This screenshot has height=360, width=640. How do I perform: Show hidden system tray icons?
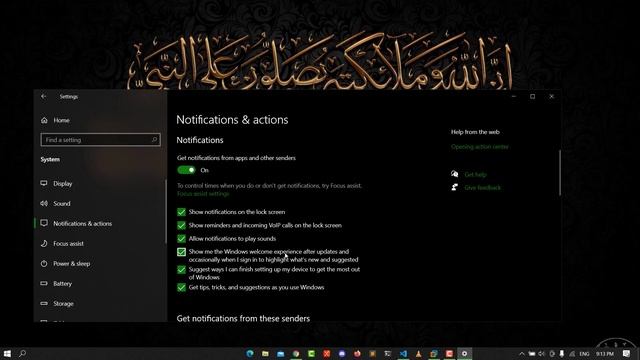point(522,354)
